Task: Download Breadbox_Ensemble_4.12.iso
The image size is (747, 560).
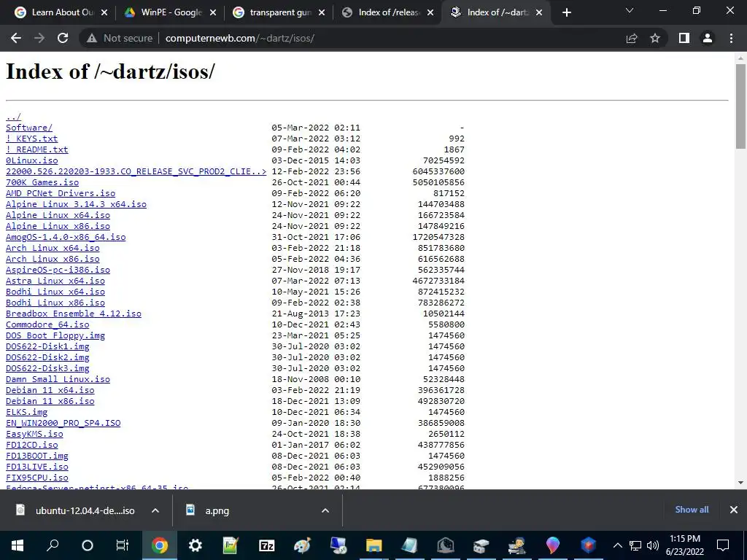Action: click(74, 314)
